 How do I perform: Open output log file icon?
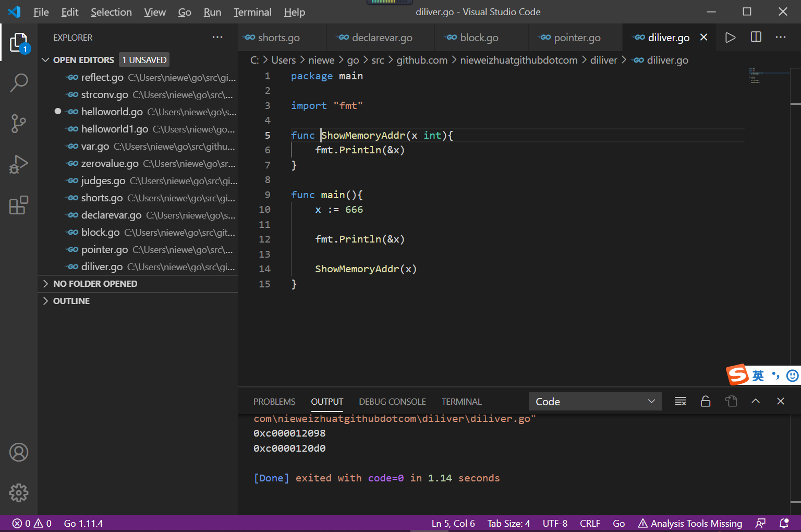point(731,401)
